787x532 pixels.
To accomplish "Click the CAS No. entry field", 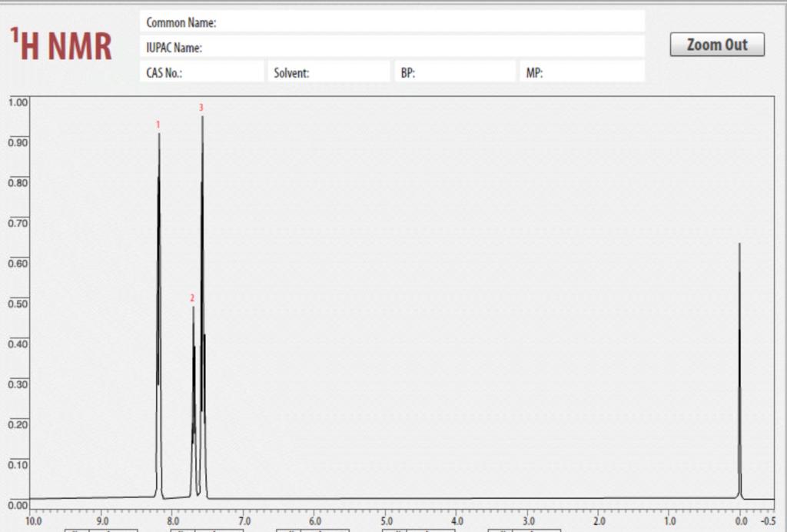I will tap(204, 71).
